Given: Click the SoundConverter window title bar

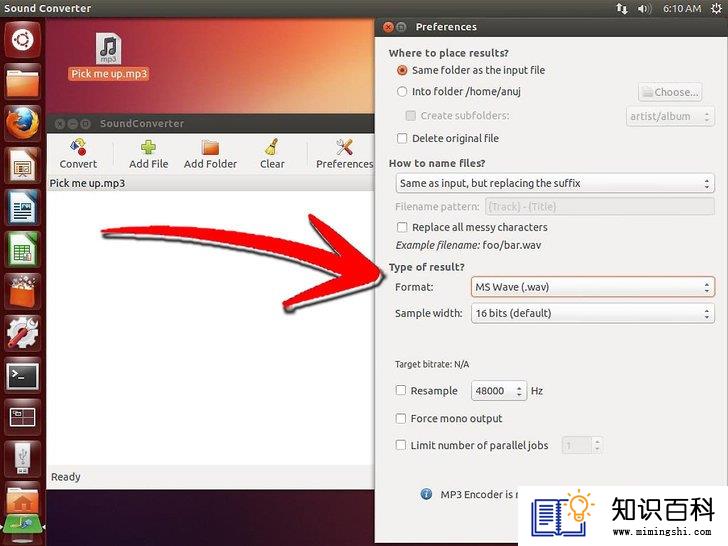Looking at the screenshot, I should (x=210, y=124).
